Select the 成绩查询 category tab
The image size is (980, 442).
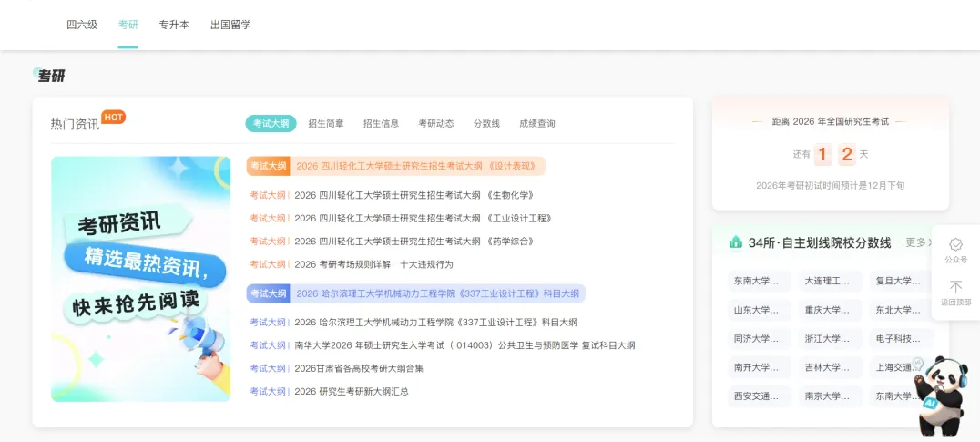point(536,124)
